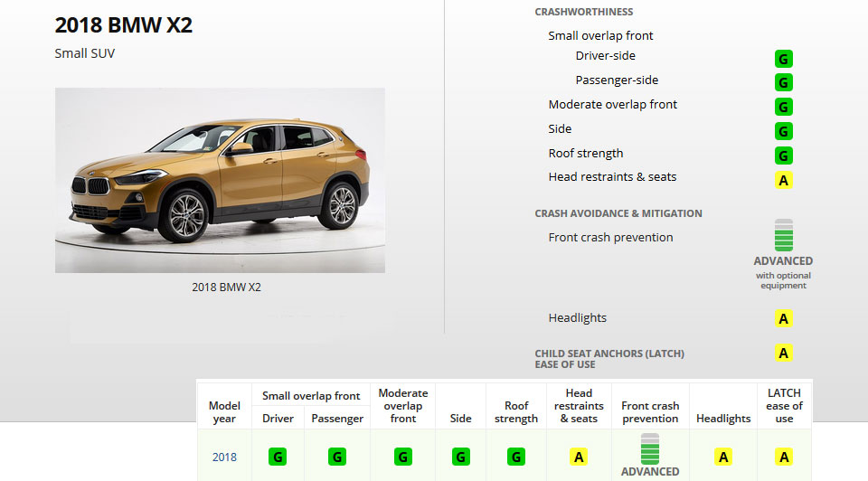Click the Advanced front crash prevention meter icon
This screenshot has height=481, width=868.
click(783, 235)
